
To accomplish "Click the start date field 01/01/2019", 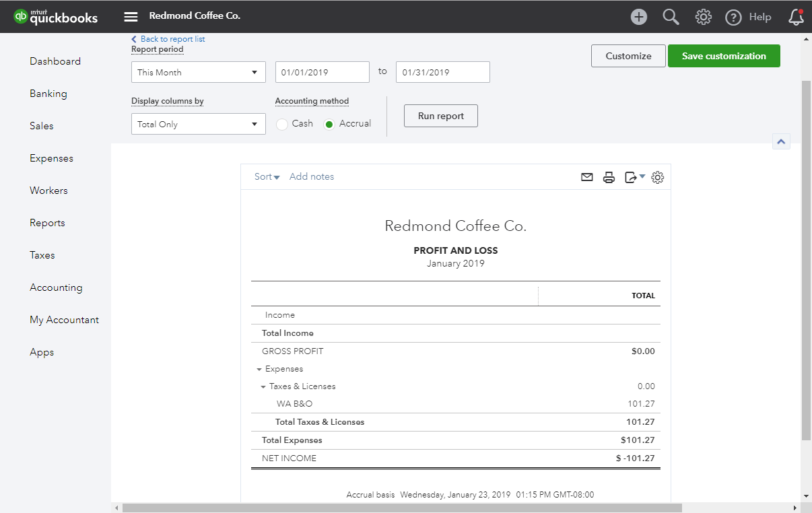I will pos(322,72).
